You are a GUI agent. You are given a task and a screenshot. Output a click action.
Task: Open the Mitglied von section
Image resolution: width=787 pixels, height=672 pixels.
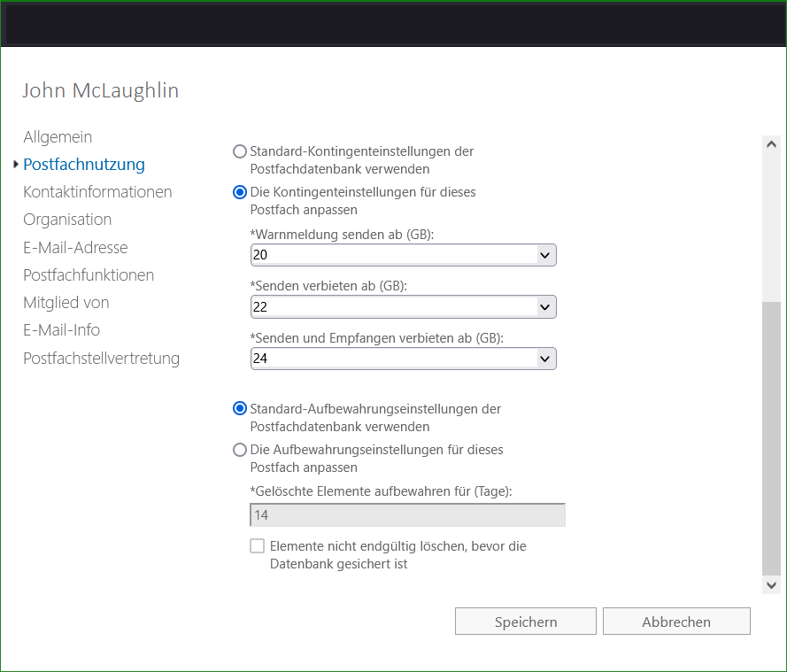coord(66,302)
